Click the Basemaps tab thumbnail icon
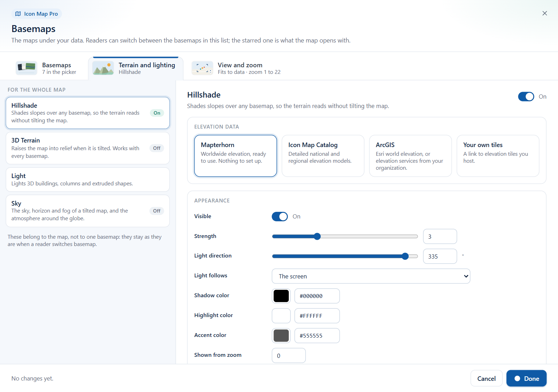This screenshot has width=558, height=392. tap(27, 68)
